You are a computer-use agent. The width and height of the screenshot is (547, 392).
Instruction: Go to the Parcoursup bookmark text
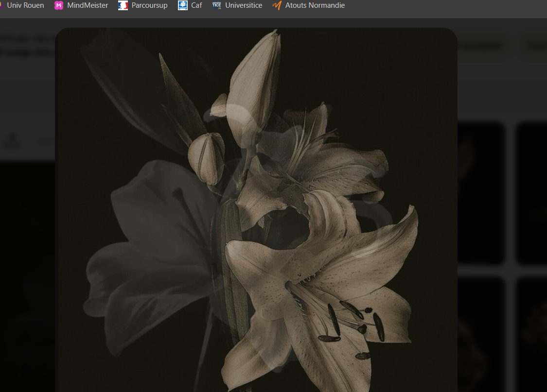point(149,5)
